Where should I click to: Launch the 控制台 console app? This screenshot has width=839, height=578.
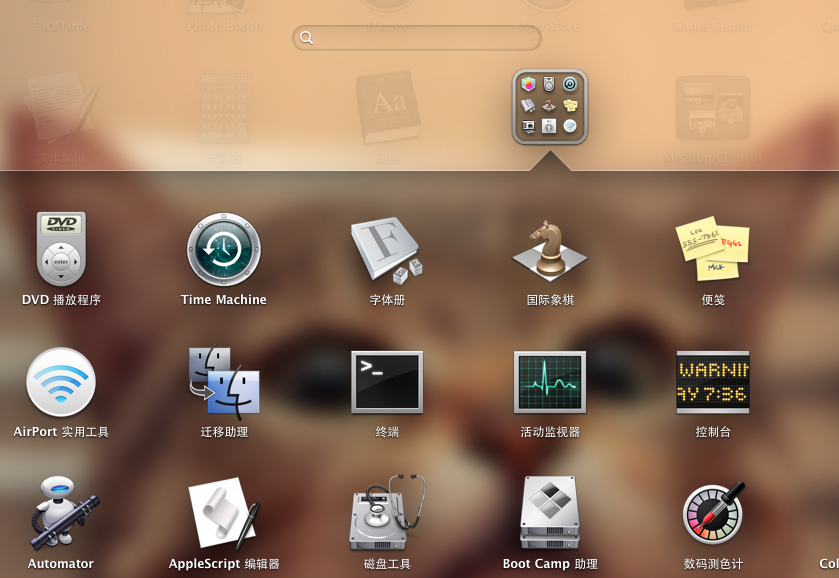point(713,382)
